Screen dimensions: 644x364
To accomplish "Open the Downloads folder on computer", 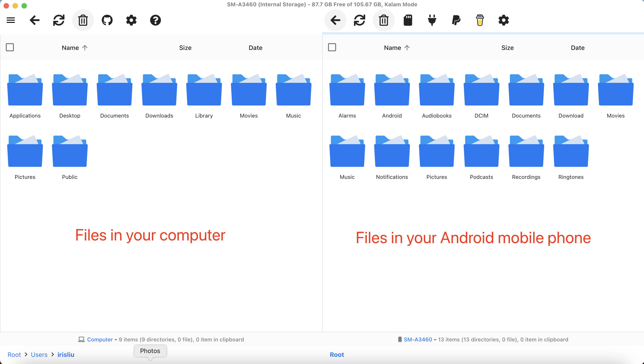I will (x=159, y=96).
